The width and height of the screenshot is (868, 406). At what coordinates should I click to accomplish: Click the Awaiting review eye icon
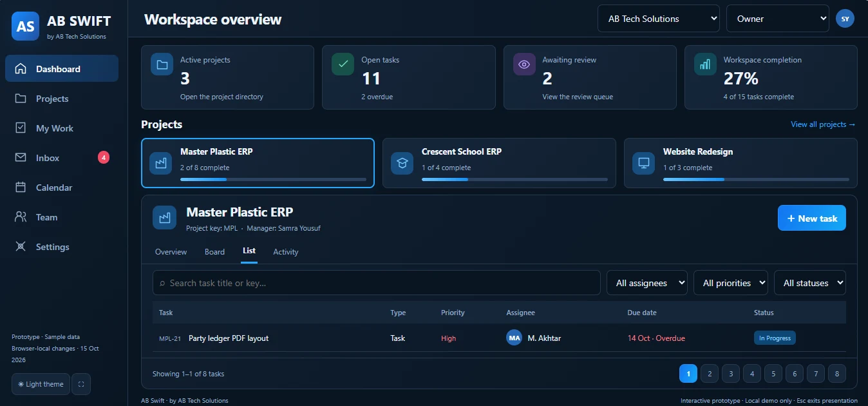524,64
